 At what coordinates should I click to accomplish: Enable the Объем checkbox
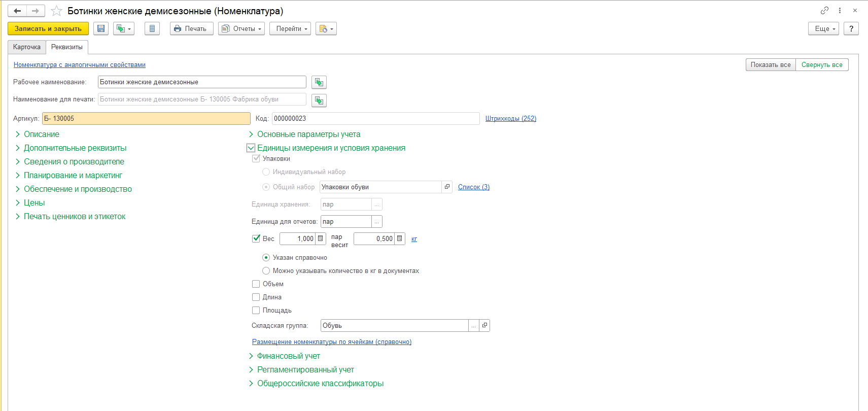click(x=256, y=284)
